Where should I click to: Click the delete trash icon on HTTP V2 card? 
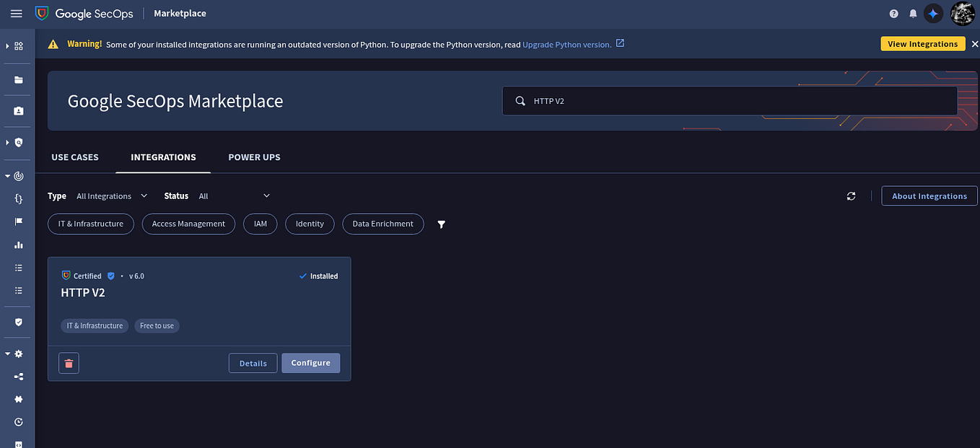[69, 363]
